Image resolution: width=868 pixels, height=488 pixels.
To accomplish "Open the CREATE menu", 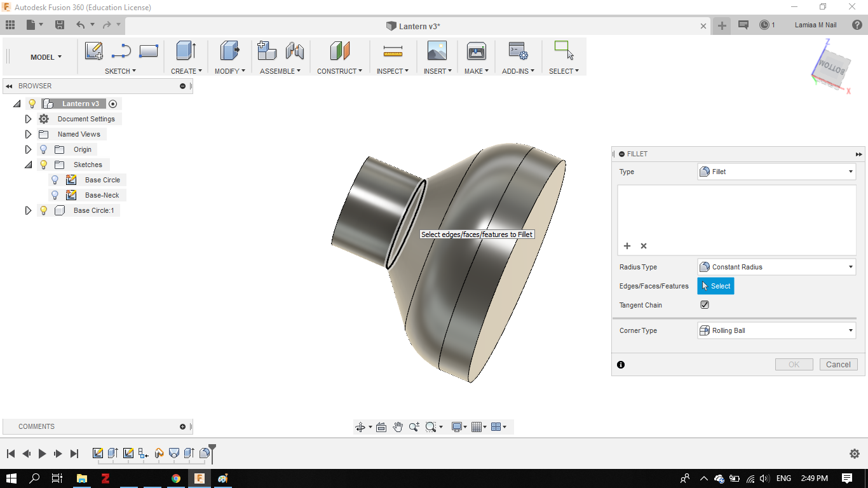I will click(186, 71).
